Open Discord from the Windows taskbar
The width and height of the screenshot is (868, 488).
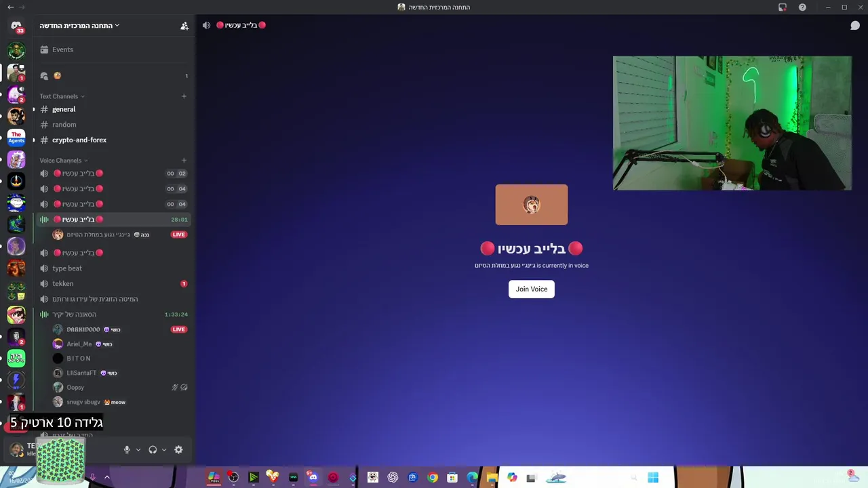point(313,477)
